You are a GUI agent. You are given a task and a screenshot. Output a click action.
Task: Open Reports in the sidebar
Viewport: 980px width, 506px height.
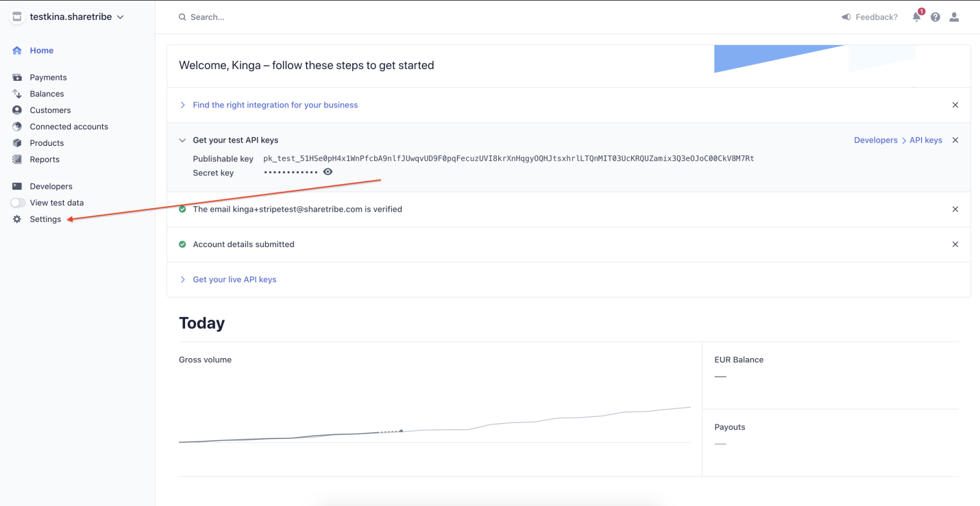pos(45,160)
